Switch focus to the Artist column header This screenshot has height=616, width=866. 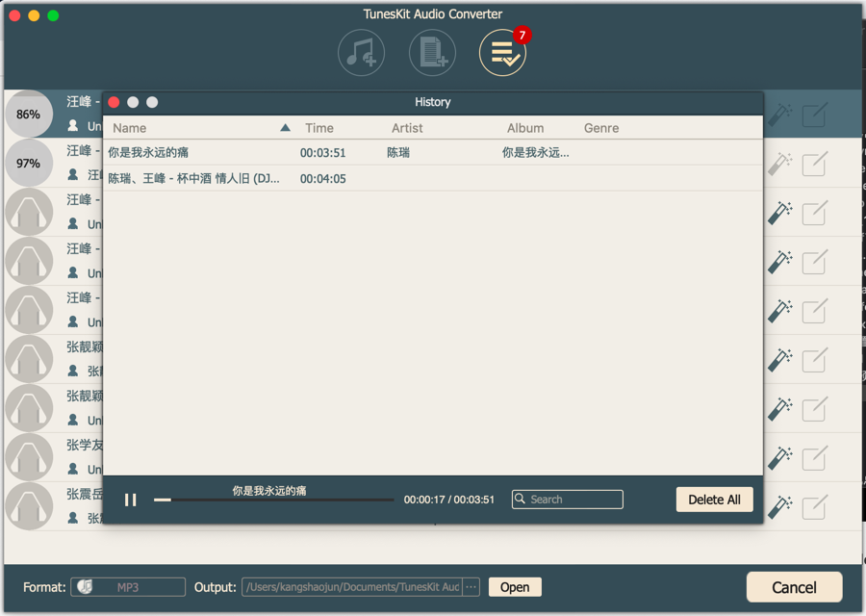406,127
